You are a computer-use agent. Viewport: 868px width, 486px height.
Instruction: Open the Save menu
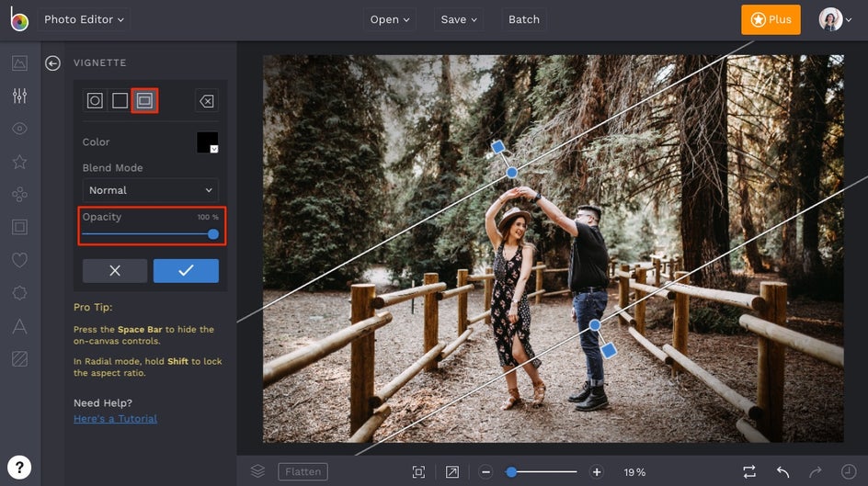(x=459, y=19)
